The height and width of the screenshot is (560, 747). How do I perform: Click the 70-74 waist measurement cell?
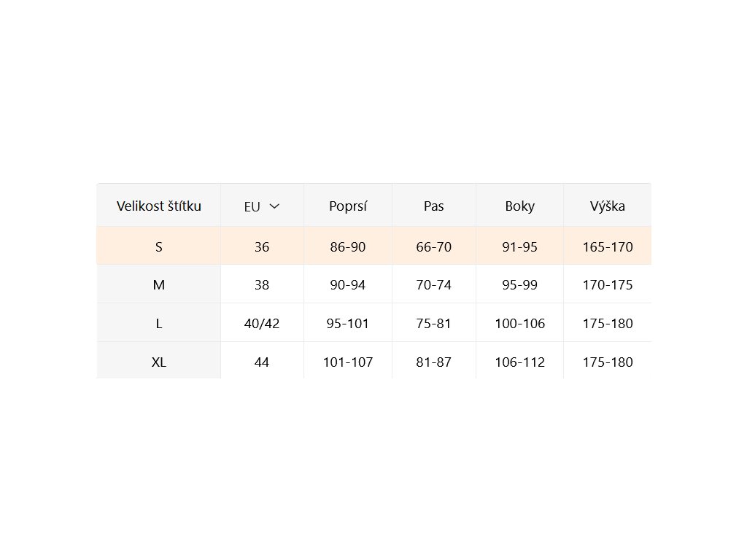pyautogui.click(x=433, y=285)
